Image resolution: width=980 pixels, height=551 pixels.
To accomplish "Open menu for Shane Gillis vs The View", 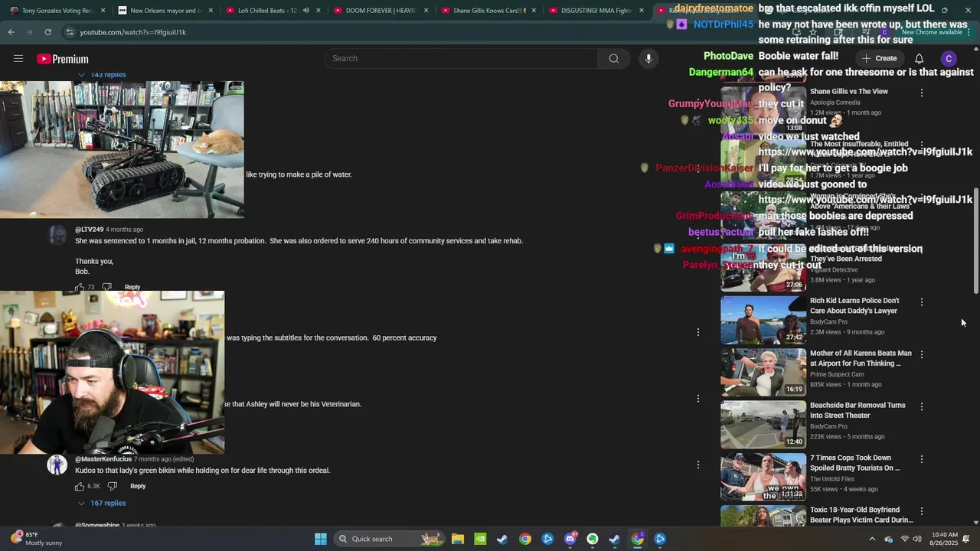I will 921,93.
